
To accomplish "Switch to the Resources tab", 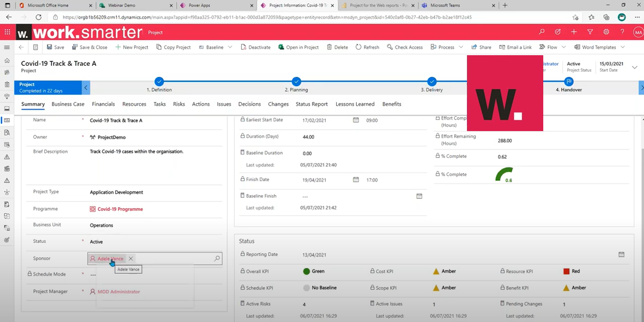I will (x=134, y=104).
